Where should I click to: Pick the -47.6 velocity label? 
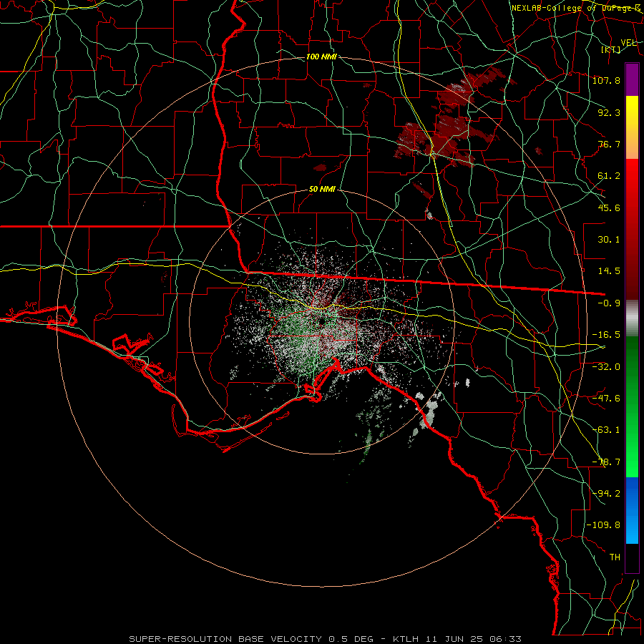(606, 399)
